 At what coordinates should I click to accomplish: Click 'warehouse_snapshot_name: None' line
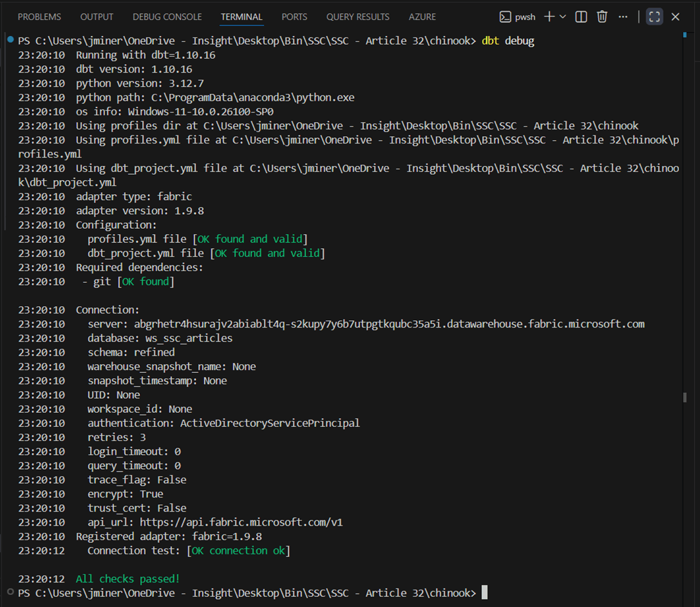click(x=171, y=367)
